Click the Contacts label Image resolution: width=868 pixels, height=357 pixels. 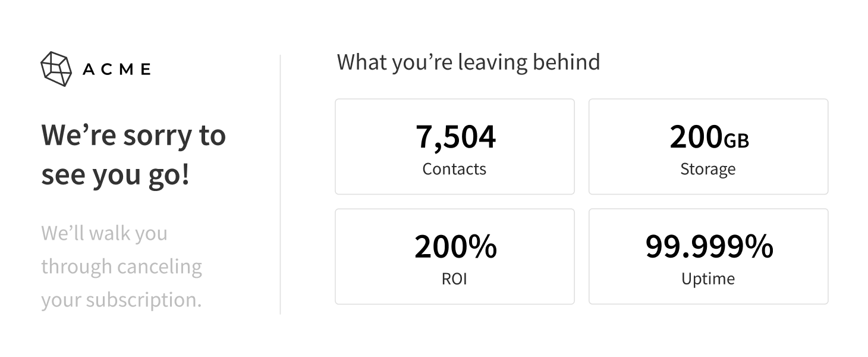pos(454,169)
